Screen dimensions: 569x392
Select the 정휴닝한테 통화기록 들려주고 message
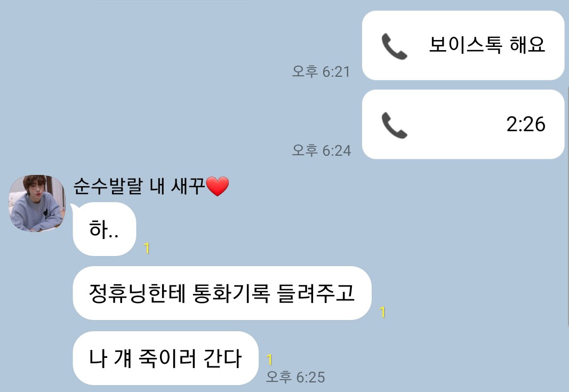222,293
